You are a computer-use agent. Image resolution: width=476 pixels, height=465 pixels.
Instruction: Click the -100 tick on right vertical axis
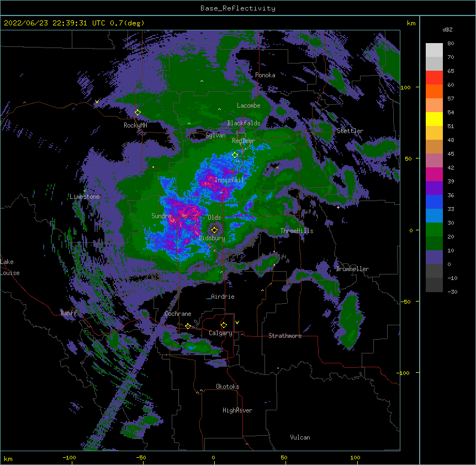[403, 373]
